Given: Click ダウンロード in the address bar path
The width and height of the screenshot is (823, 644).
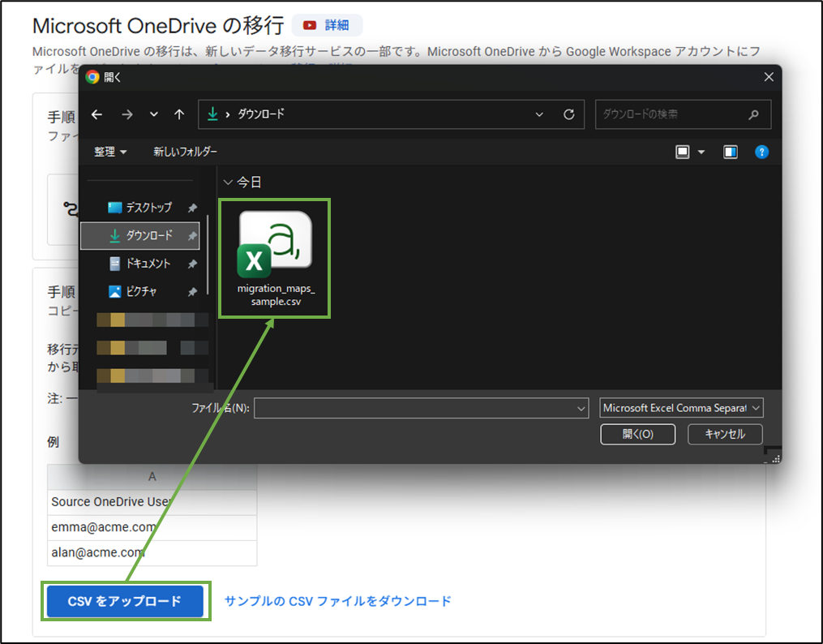Looking at the screenshot, I should 261,114.
